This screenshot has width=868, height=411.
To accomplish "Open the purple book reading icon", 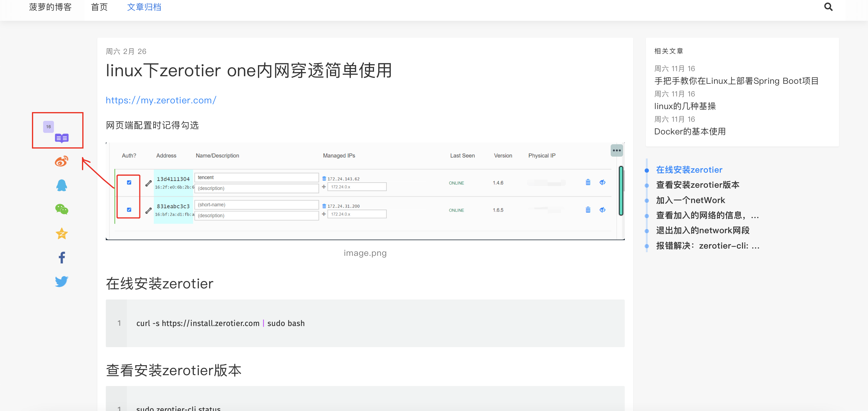I will 62,138.
